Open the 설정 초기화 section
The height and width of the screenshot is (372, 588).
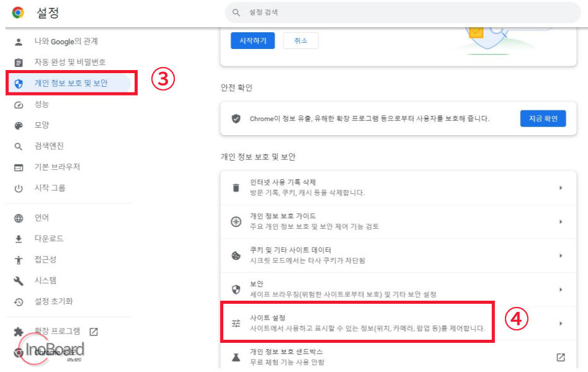pyautogui.click(x=53, y=301)
